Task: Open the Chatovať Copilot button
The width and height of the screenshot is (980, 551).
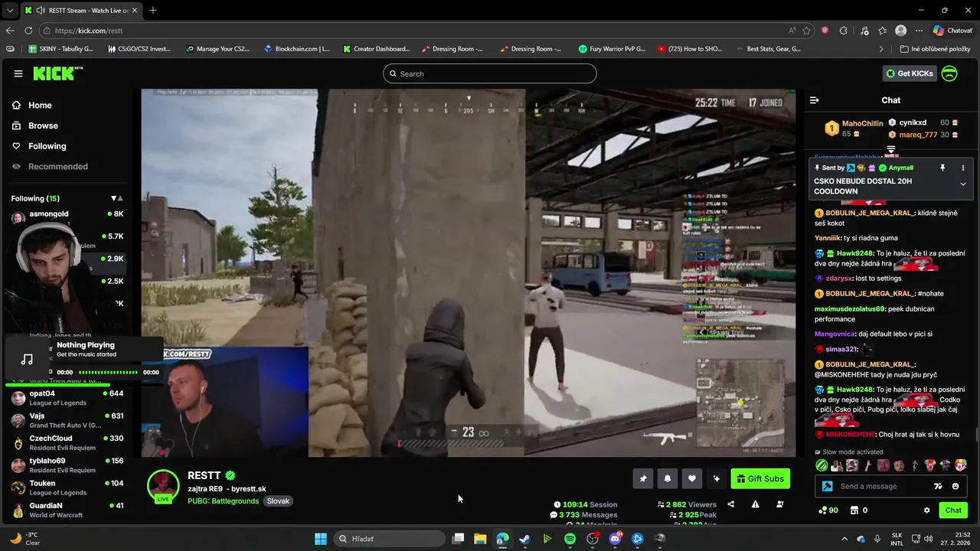Action: pyautogui.click(x=952, y=31)
